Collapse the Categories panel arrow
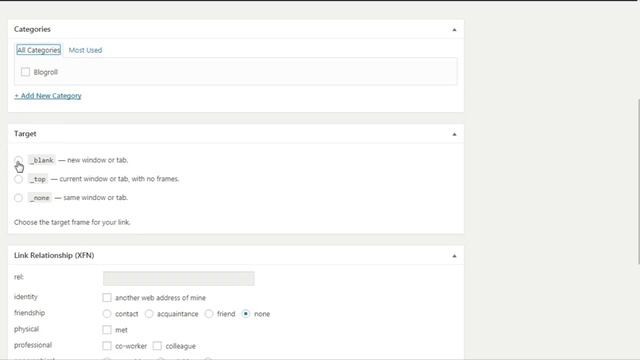 click(454, 30)
